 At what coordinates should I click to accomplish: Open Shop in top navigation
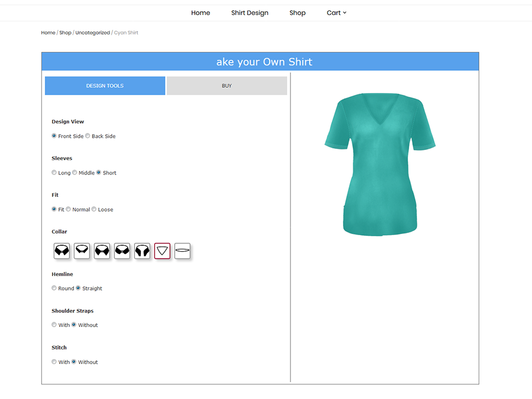[297, 13]
